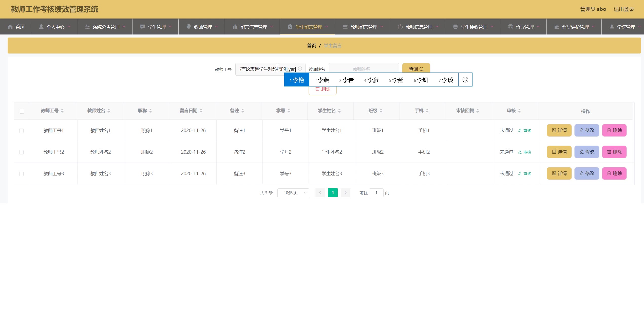
Task: Expand the 系统公告管理 menu chevron
Action: coord(124,27)
